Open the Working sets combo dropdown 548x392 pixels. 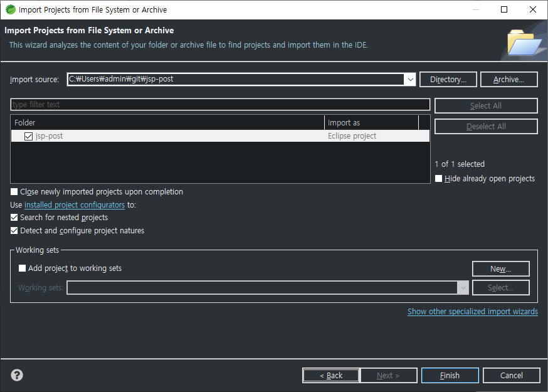pyautogui.click(x=463, y=288)
